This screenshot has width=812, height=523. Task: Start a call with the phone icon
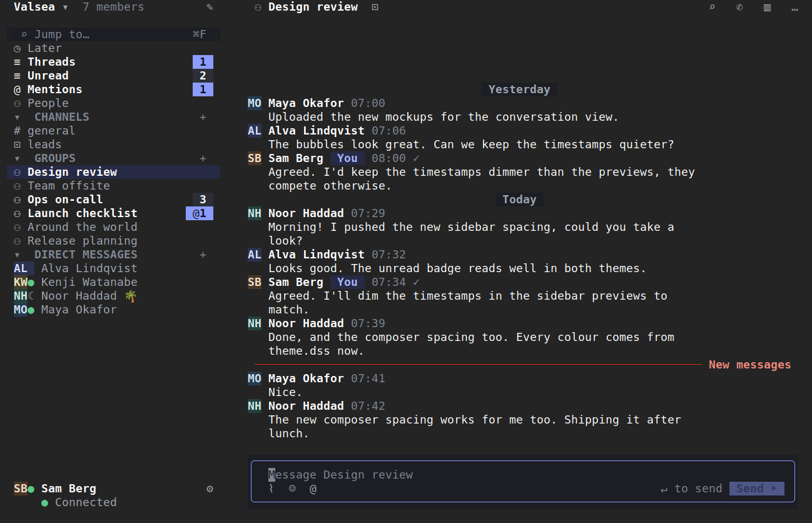tap(739, 8)
